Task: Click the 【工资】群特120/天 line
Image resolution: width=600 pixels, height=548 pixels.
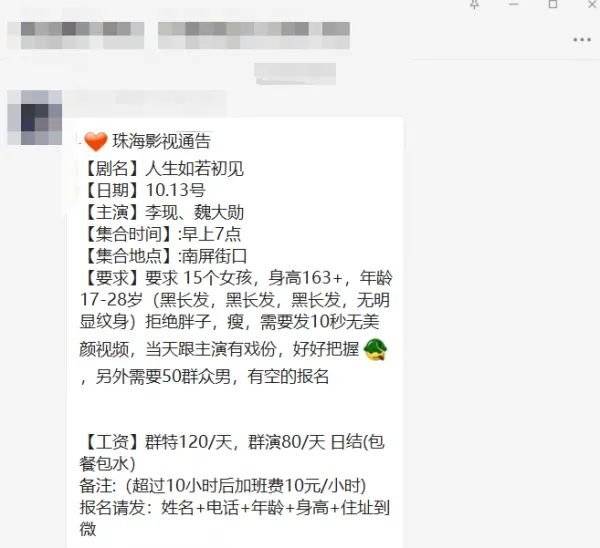Action: (x=232, y=442)
